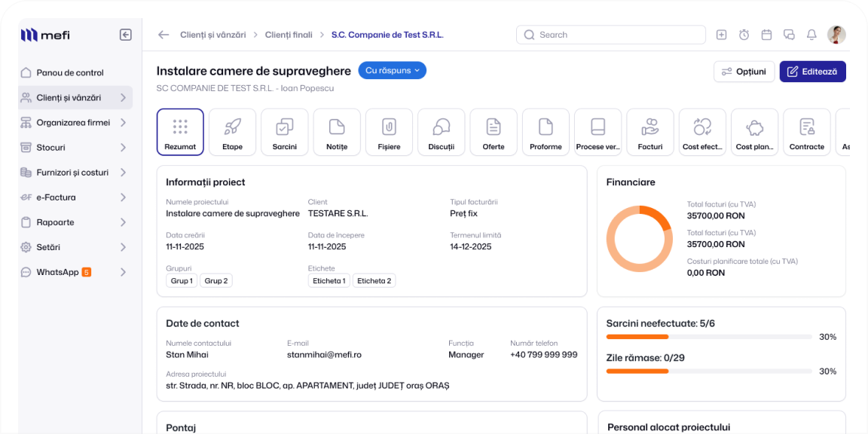
Task: Open the Contracte tab
Action: [x=806, y=133]
